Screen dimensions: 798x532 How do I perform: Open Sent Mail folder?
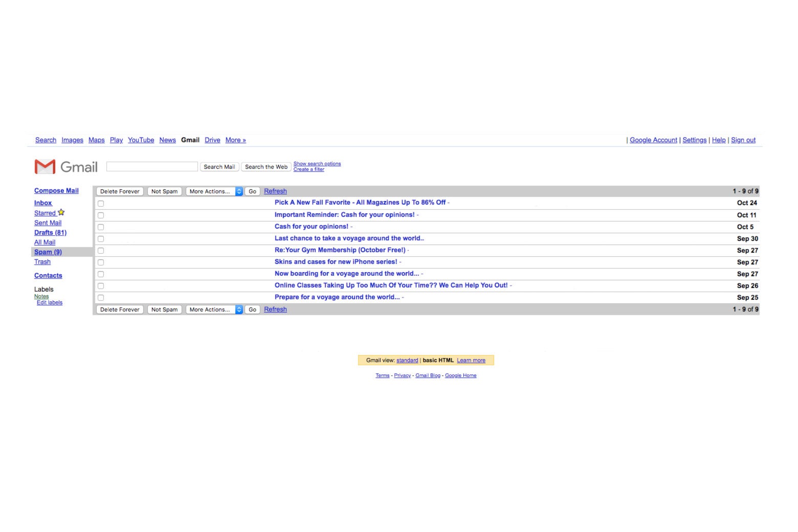point(48,223)
